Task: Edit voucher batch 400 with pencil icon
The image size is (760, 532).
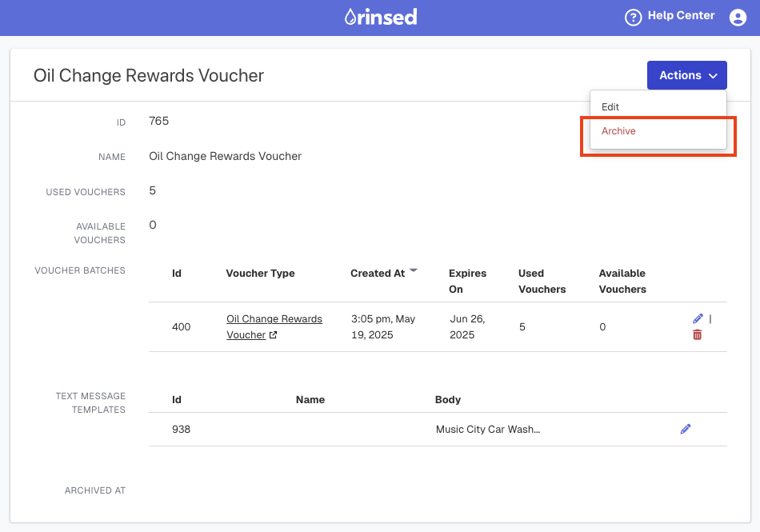Action: point(698,318)
